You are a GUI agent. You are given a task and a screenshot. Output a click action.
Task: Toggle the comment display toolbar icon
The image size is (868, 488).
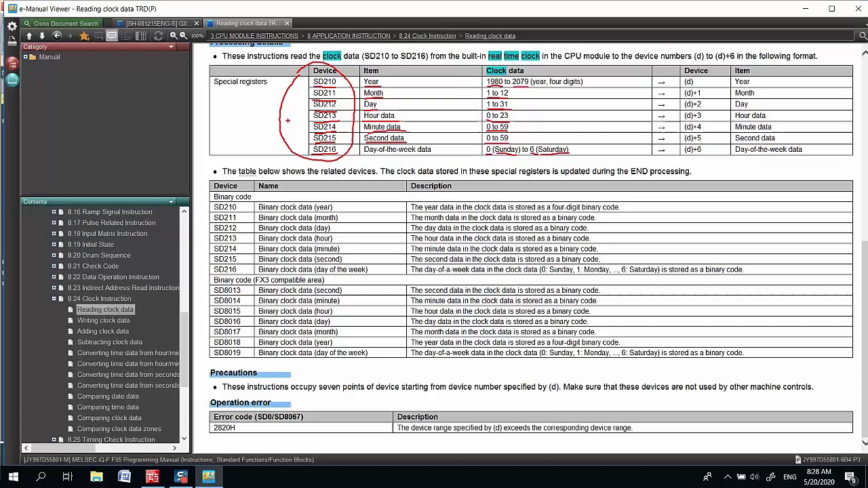tap(112, 36)
